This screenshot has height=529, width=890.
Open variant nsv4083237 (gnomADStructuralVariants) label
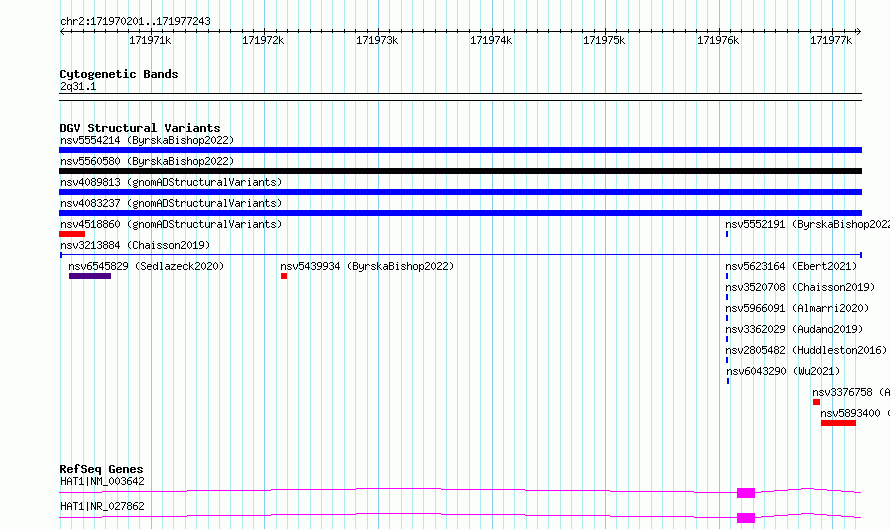pyautogui.click(x=171, y=203)
